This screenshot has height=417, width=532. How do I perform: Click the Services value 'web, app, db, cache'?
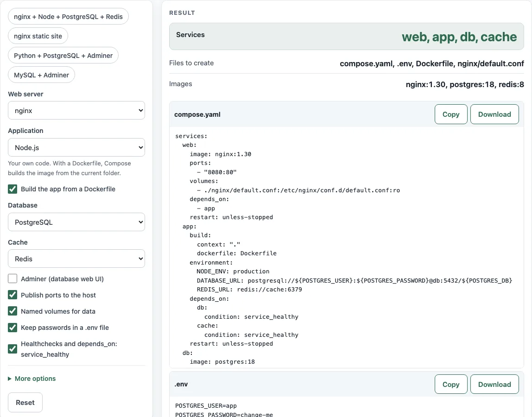click(459, 37)
